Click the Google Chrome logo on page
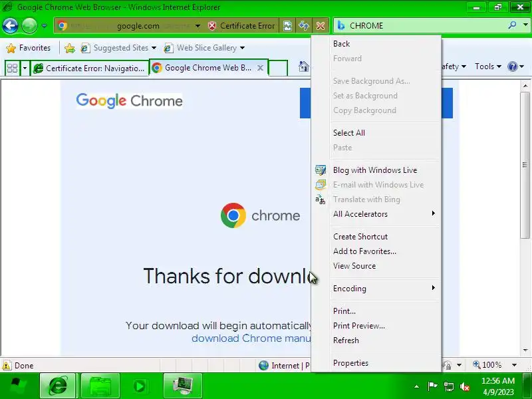The width and height of the screenshot is (532, 399). (129, 101)
